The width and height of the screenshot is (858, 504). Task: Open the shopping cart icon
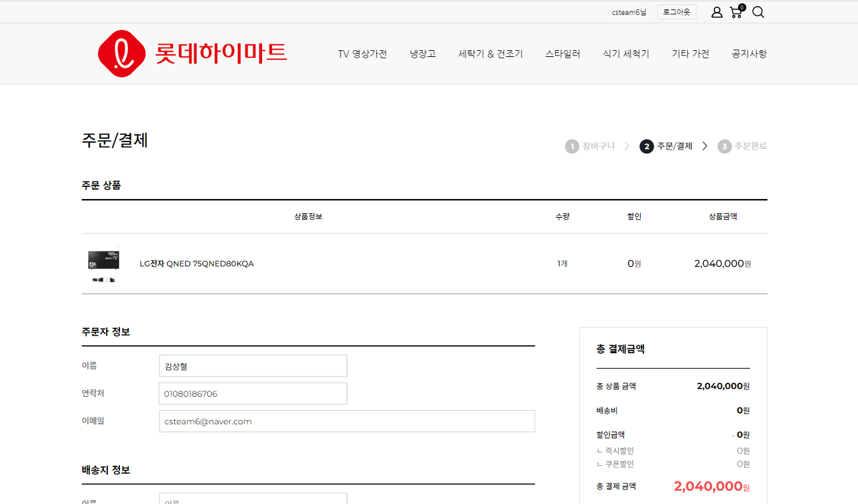tap(737, 11)
